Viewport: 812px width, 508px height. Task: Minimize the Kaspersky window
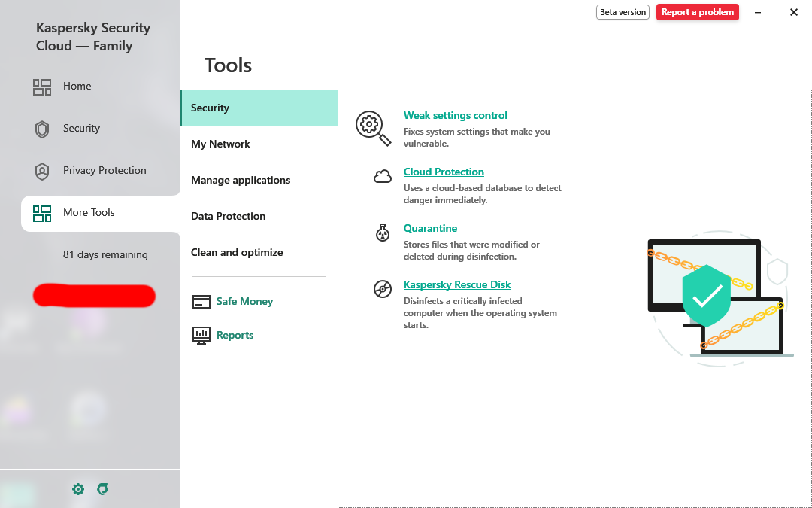click(758, 12)
